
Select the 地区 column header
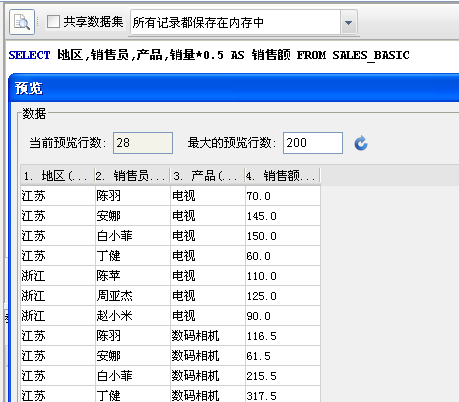click(x=58, y=176)
